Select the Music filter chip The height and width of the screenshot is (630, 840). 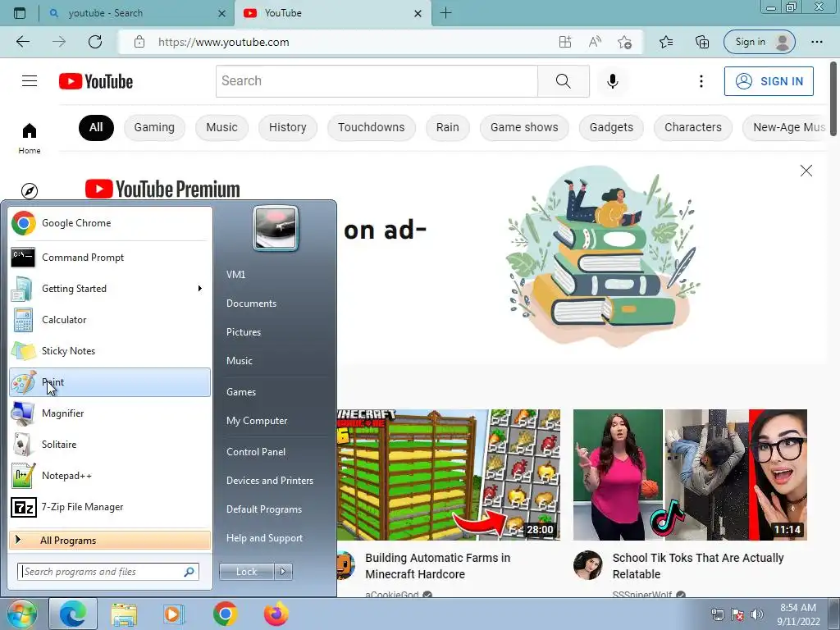221,127
